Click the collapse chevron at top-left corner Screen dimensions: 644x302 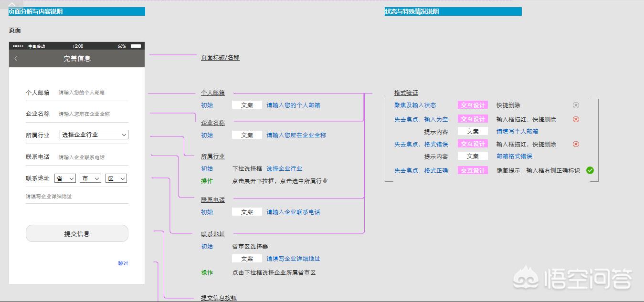coord(12,4)
